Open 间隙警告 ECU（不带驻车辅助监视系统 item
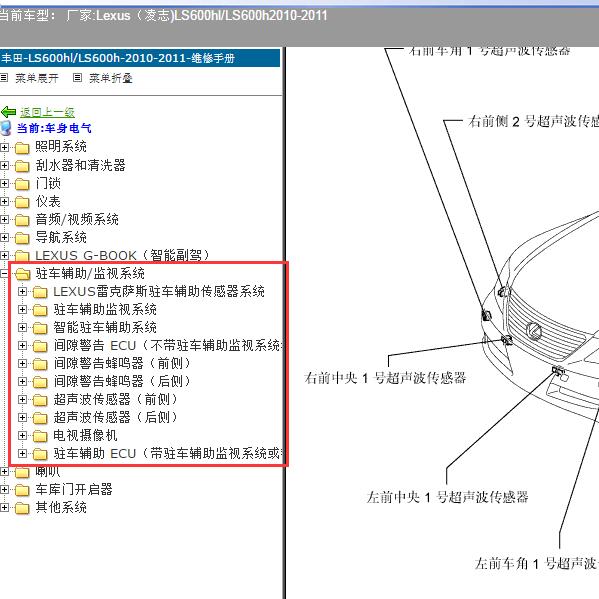Viewport: 599px width, 599px height. click(x=168, y=345)
